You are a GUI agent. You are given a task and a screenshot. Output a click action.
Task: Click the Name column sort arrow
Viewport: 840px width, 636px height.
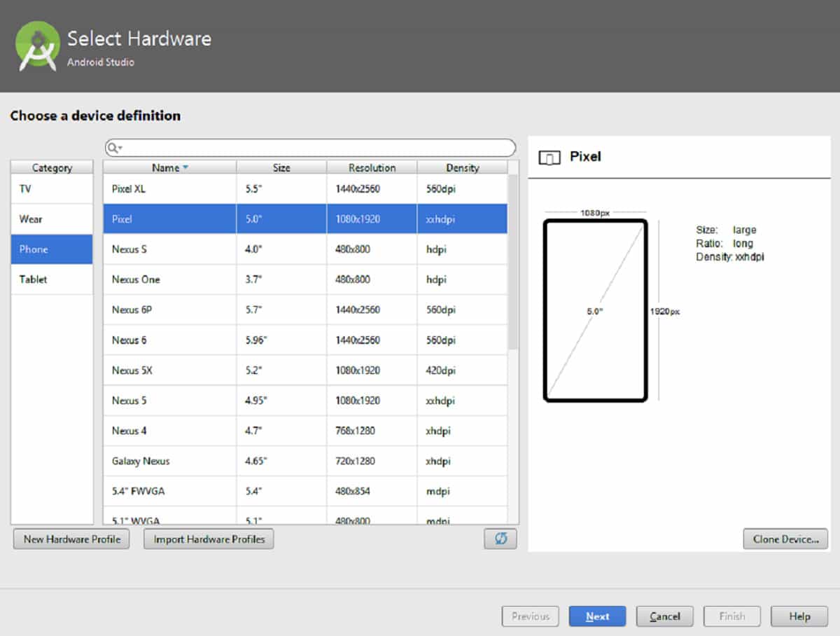coord(185,167)
